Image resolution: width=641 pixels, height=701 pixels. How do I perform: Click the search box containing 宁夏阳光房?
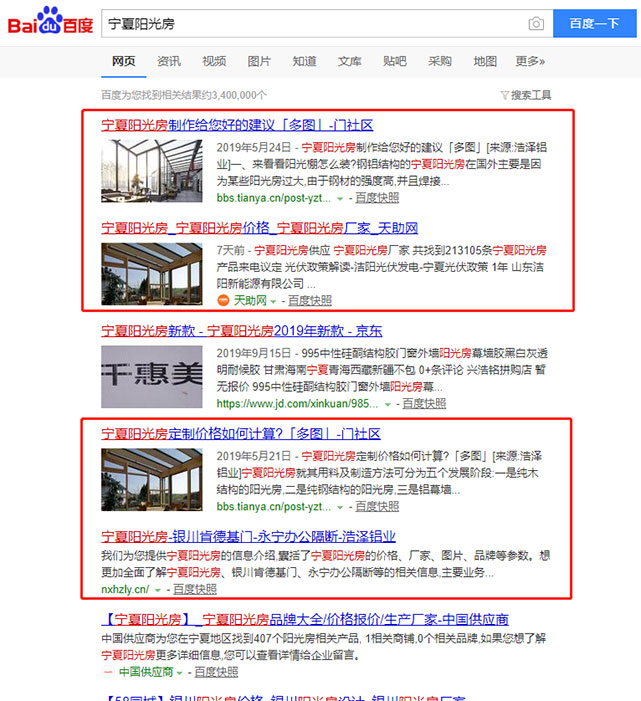(x=327, y=23)
